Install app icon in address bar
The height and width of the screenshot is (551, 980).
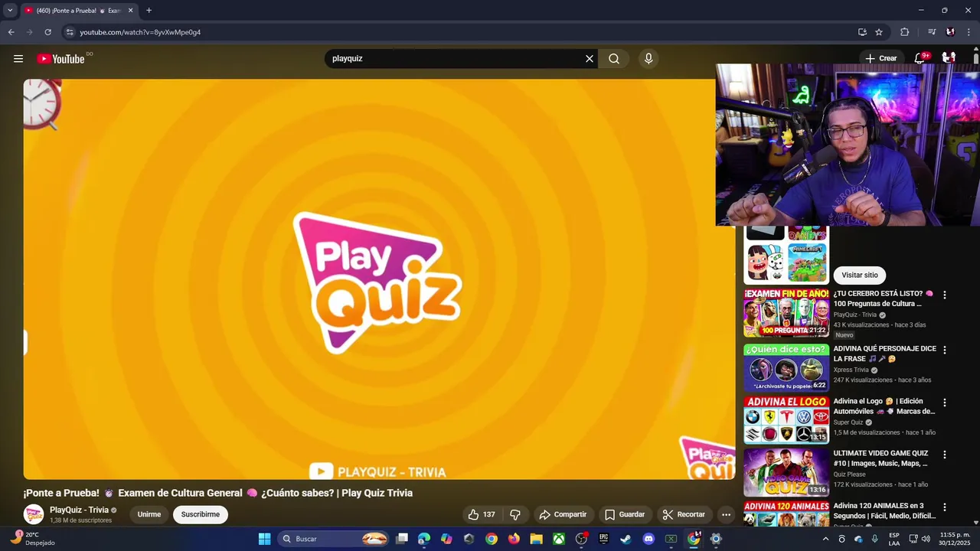(862, 32)
